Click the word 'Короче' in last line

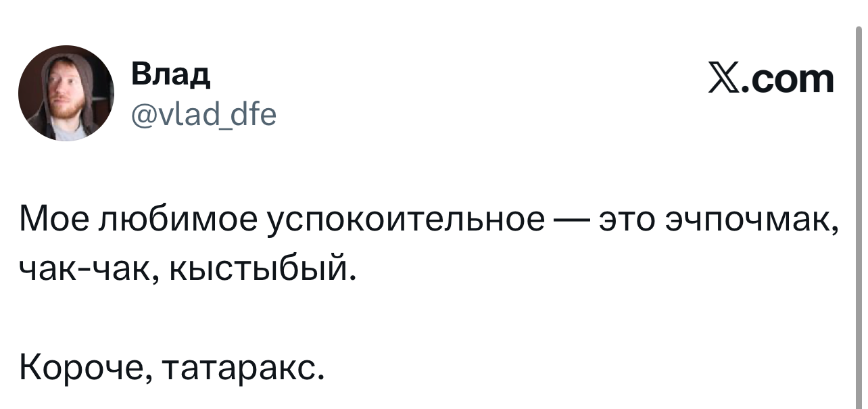(76, 369)
